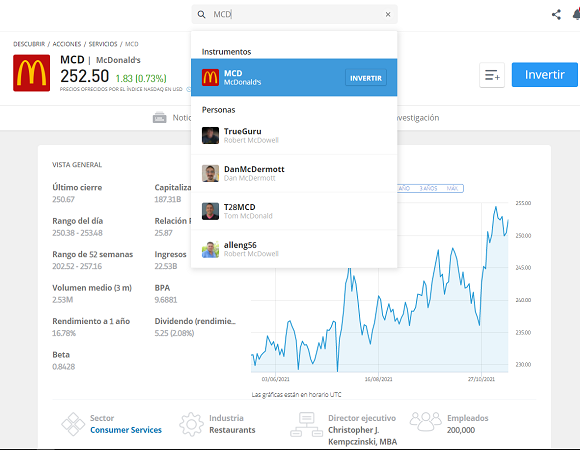Click the search magnifier icon
Image resolution: width=580 pixels, height=450 pixels.
(x=201, y=14)
